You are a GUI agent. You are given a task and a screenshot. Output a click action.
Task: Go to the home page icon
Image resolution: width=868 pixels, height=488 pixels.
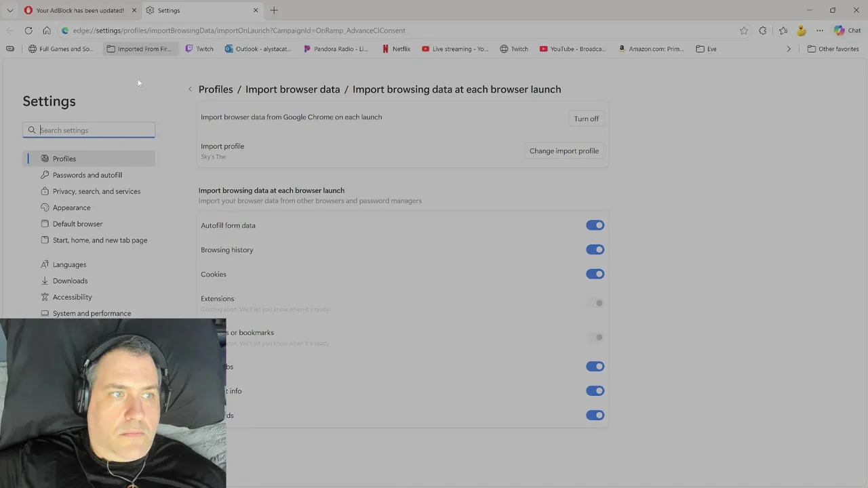pyautogui.click(x=47, y=30)
